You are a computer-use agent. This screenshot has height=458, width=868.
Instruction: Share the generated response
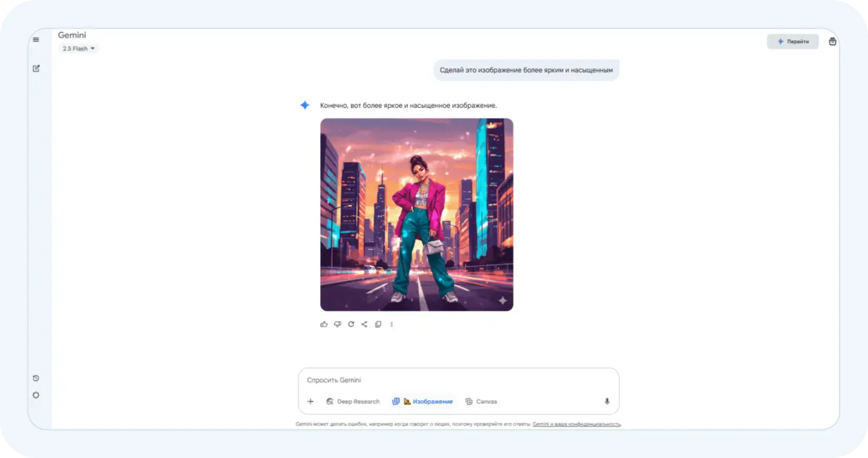click(365, 324)
